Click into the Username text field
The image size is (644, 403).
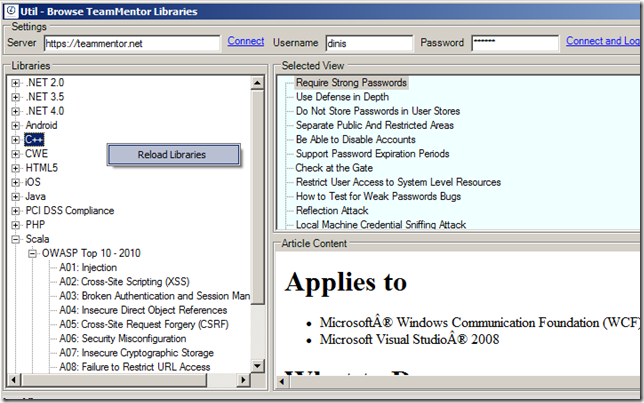(368, 43)
